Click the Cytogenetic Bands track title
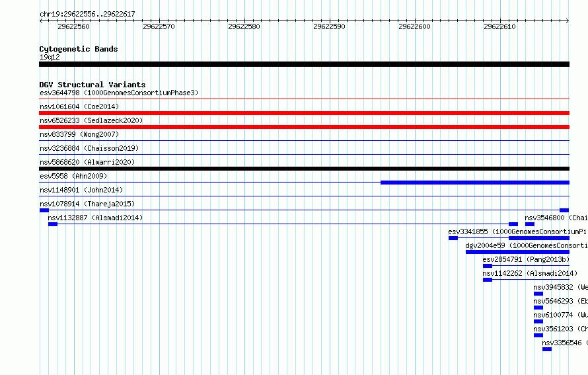 (79, 49)
